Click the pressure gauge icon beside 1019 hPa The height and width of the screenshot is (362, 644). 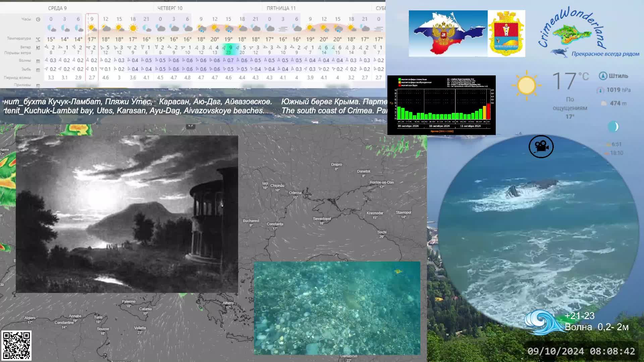click(600, 90)
